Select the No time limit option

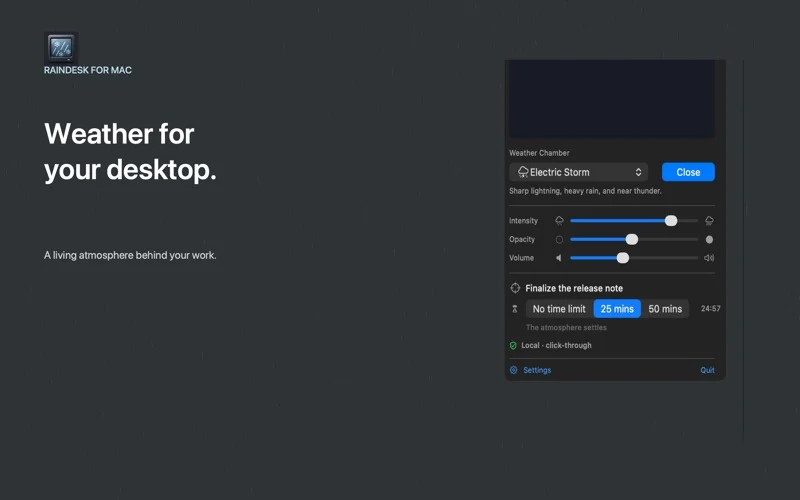tap(559, 309)
